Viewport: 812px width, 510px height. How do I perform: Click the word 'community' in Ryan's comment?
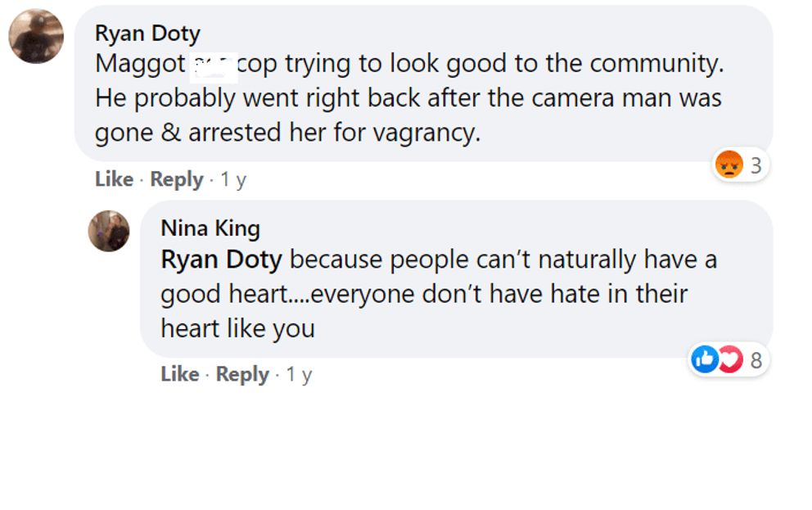pyautogui.click(x=655, y=63)
